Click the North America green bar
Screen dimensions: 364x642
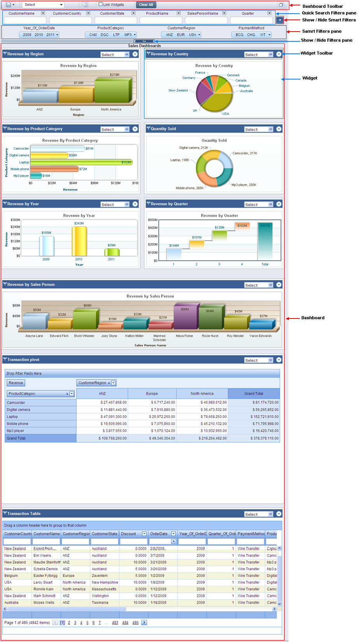click(x=111, y=90)
